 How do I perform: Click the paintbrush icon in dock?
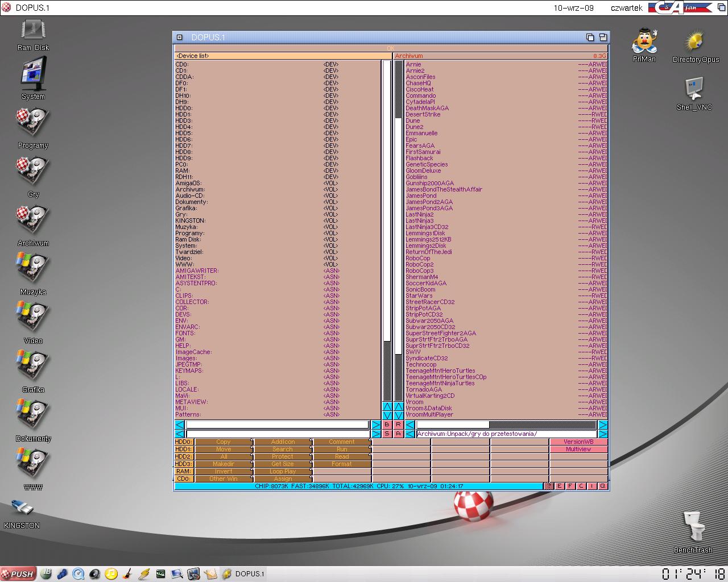(128, 574)
